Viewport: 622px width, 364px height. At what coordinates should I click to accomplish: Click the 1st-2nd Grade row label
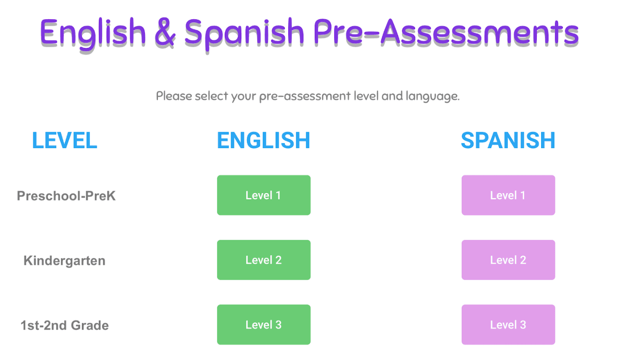click(64, 325)
